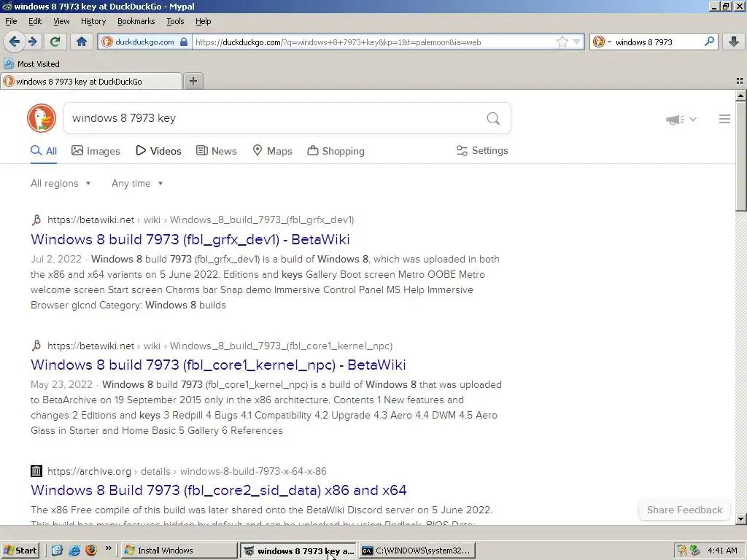The width and height of the screenshot is (747, 560).
Task: Open the archive.org fbl_core2_sid_data result
Action: tap(219, 490)
